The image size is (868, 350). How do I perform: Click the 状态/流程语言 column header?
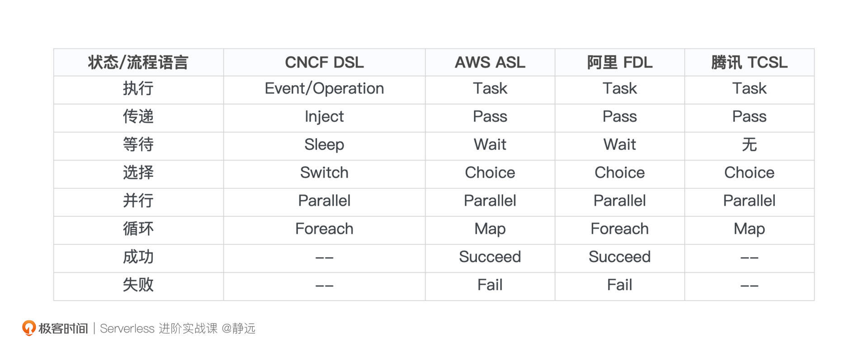pyautogui.click(x=138, y=62)
